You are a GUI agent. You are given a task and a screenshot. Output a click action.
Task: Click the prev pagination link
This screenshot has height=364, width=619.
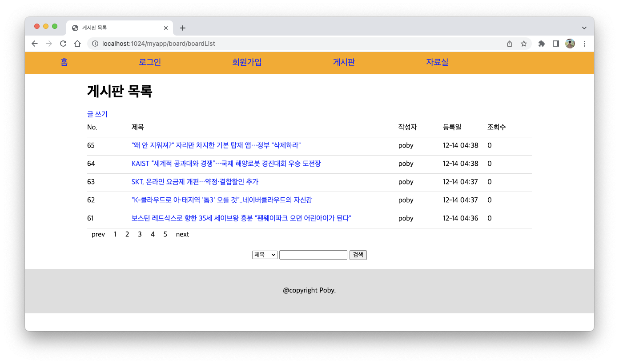(x=98, y=234)
